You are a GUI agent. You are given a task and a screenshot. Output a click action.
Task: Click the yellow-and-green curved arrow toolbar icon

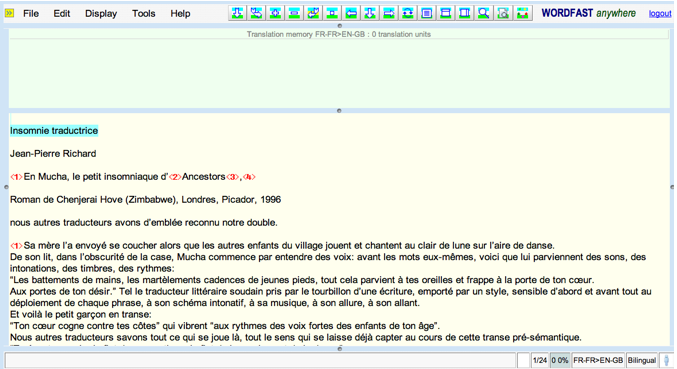tap(313, 13)
